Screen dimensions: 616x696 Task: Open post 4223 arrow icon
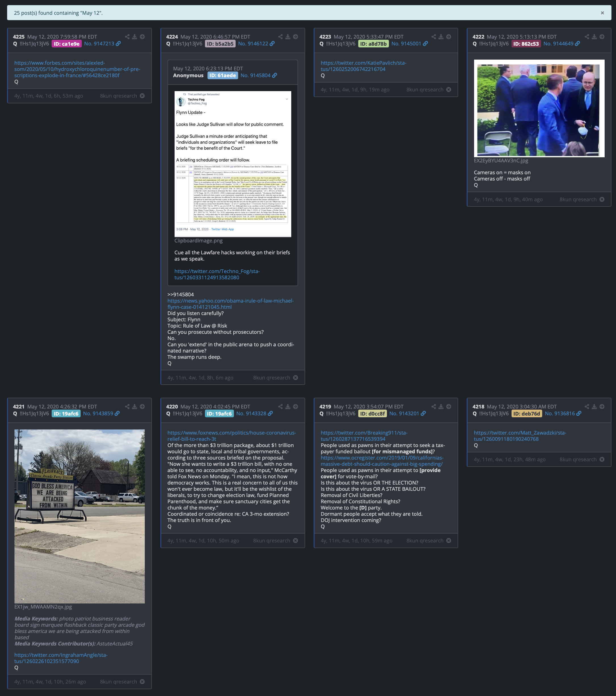pyautogui.click(x=449, y=37)
